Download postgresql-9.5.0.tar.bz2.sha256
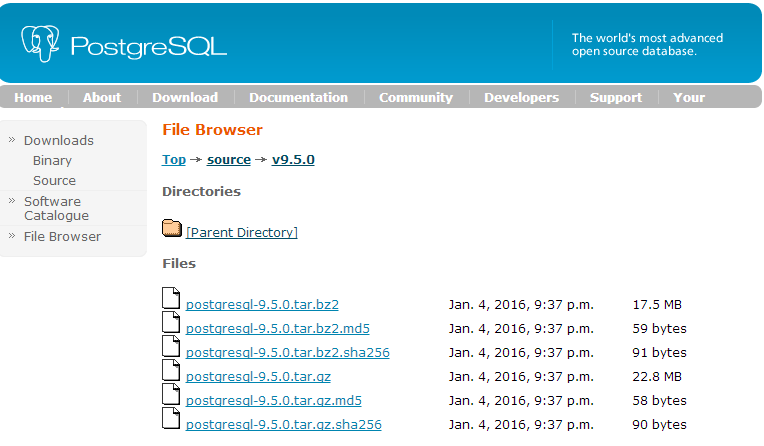764x446 pixels. (x=287, y=352)
